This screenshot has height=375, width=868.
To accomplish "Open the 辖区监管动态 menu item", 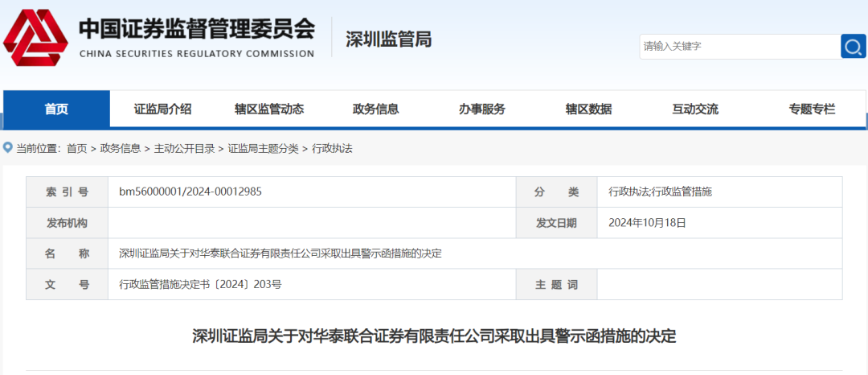I will click(269, 109).
